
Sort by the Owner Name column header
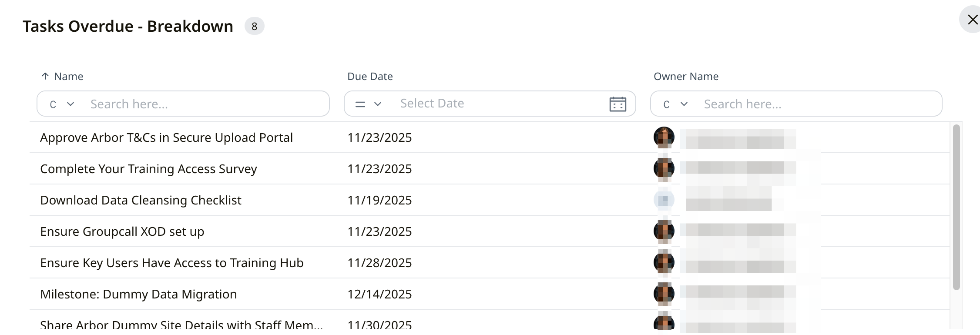point(686,77)
